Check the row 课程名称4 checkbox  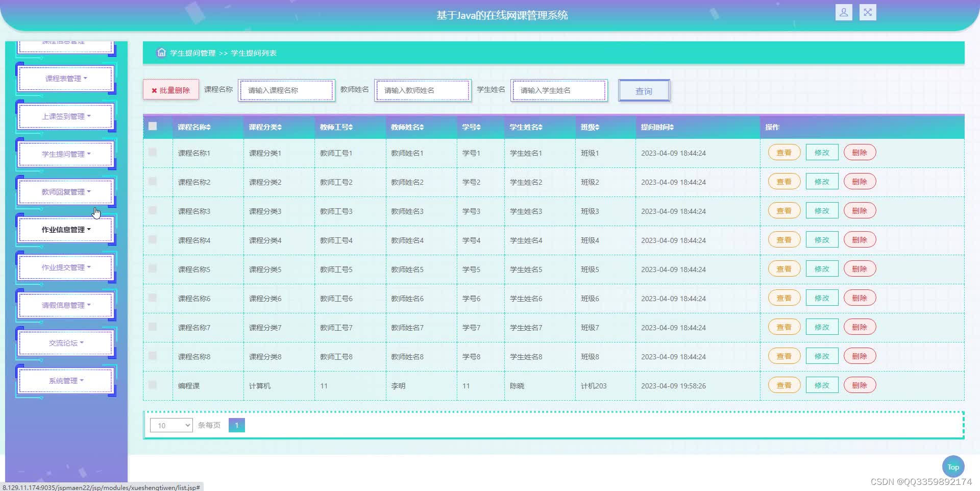click(x=153, y=239)
